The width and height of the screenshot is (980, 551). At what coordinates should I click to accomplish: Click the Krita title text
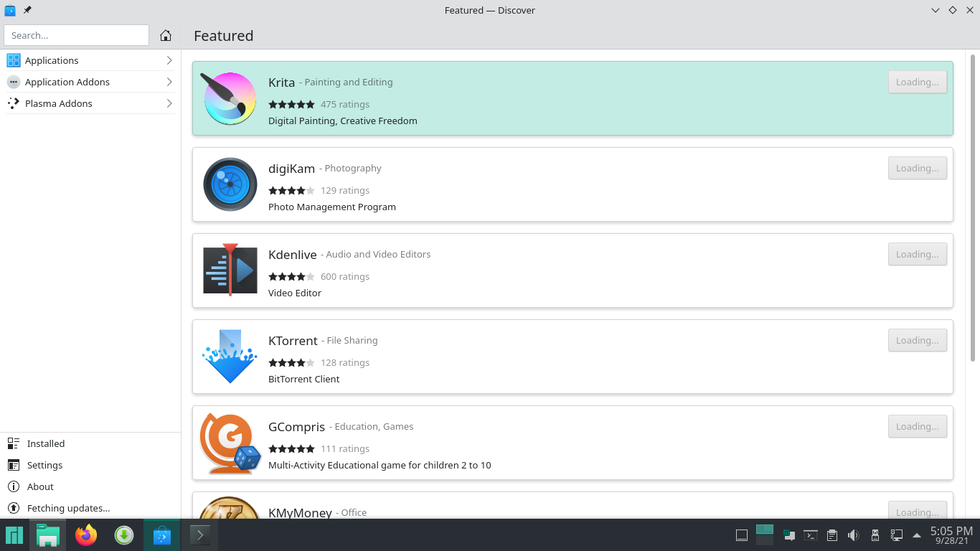282,83
